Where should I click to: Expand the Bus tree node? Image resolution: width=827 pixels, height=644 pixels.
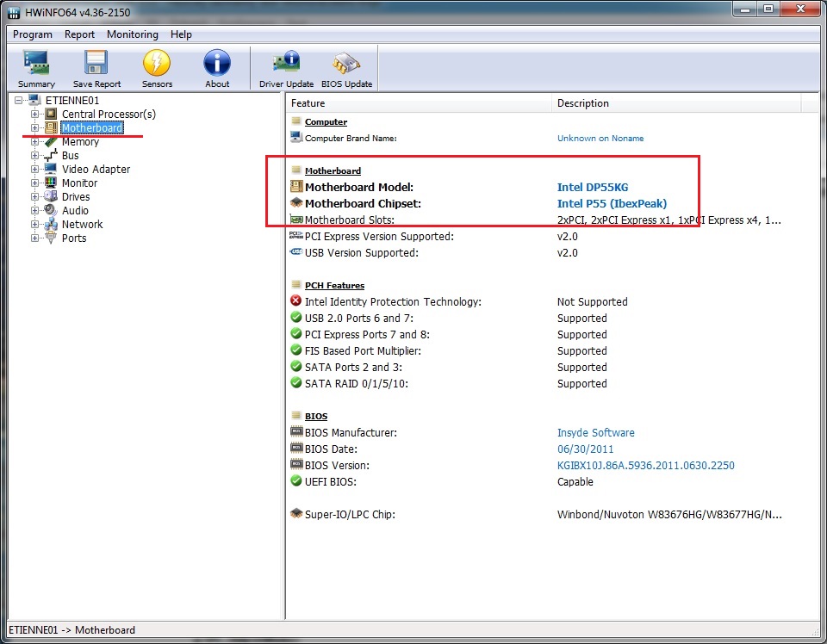(34, 156)
